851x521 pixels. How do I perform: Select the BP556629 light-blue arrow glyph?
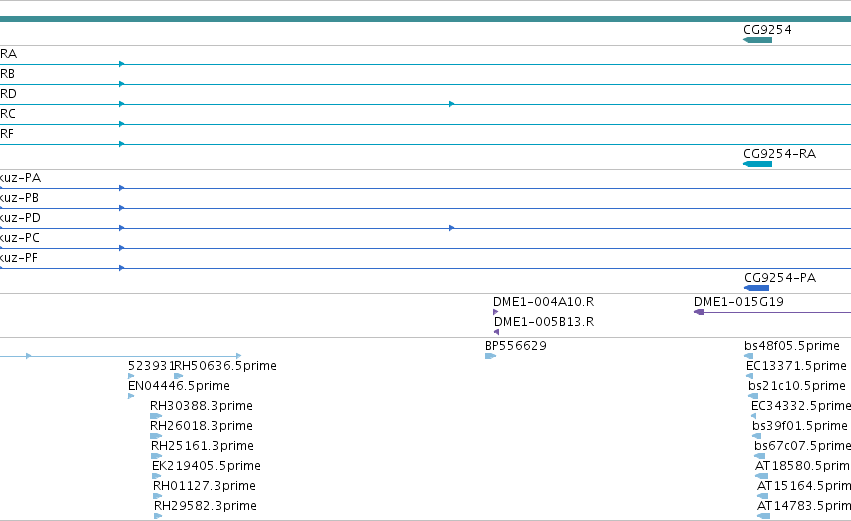(x=490, y=356)
